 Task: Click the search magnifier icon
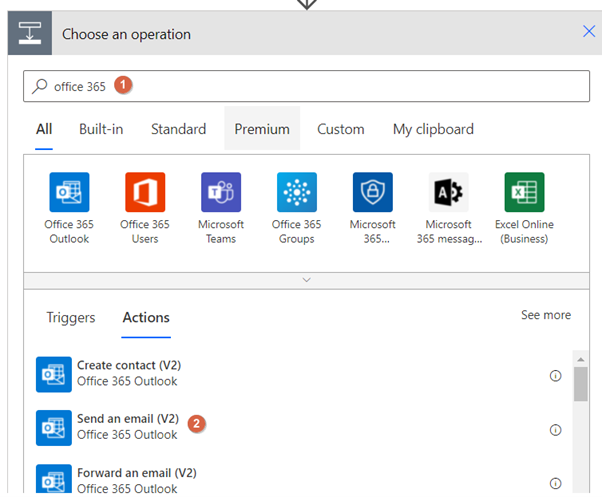click(x=40, y=86)
